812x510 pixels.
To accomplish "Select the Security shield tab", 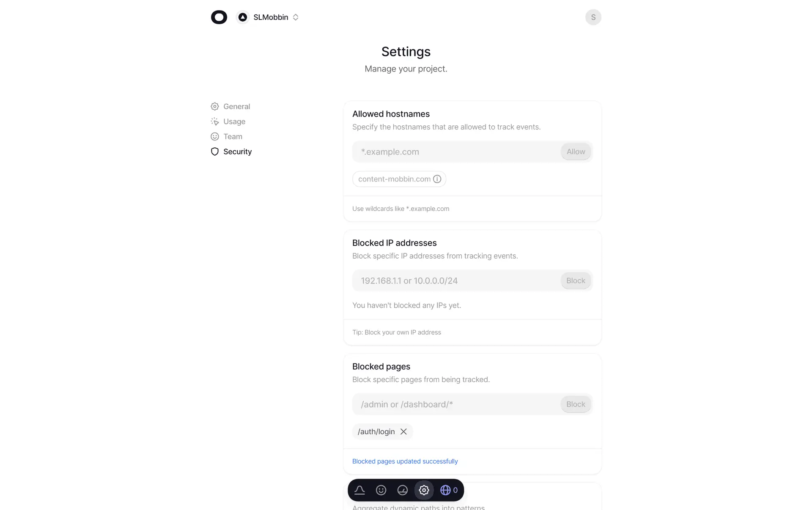I will [231, 152].
